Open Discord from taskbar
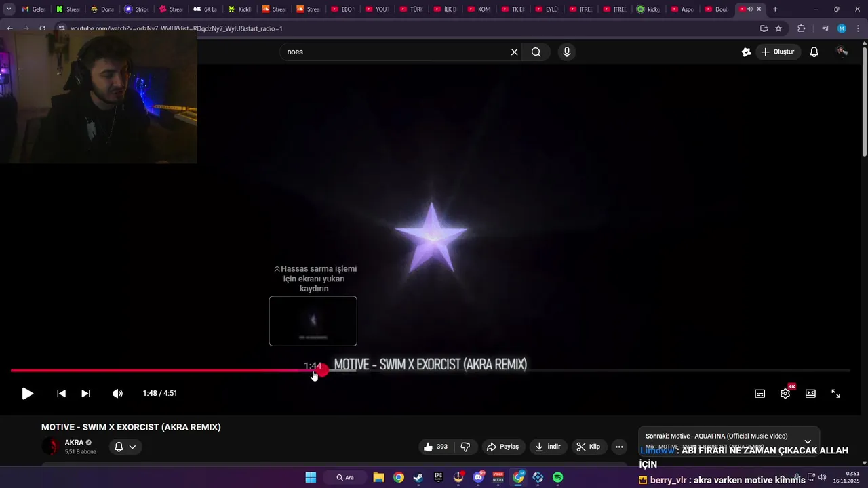This screenshot has height=488, width=868. coord(479,477)
